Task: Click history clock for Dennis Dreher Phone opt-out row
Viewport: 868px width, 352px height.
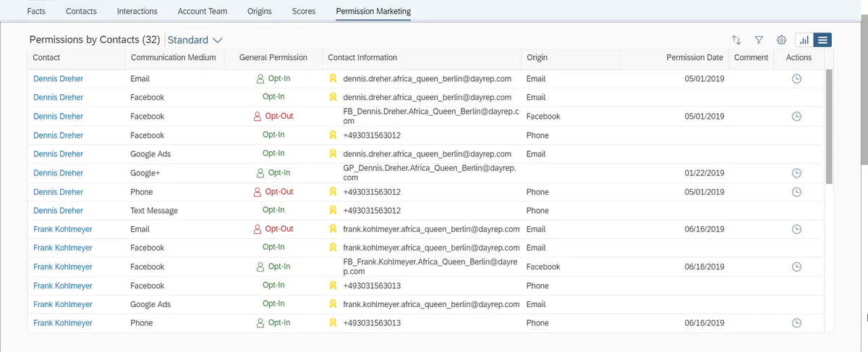Action: 797,192
